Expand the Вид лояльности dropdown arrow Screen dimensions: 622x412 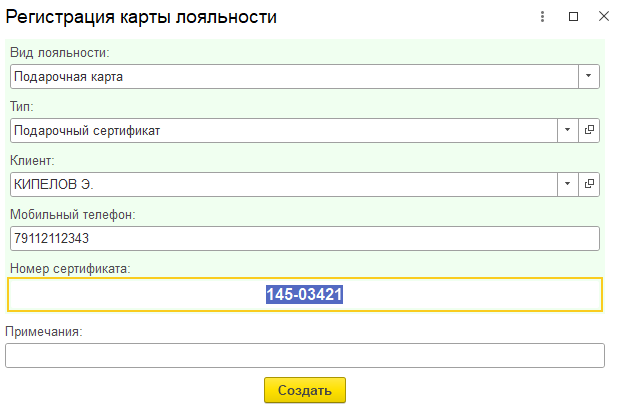pyautogui.click(x=589, y=76)
